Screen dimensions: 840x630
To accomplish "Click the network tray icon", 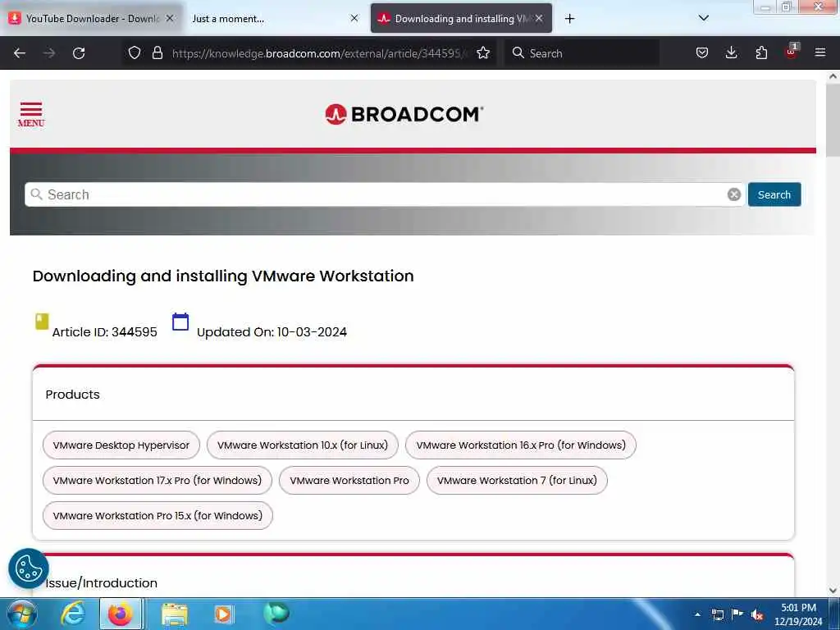I will [x=717, y=614].
